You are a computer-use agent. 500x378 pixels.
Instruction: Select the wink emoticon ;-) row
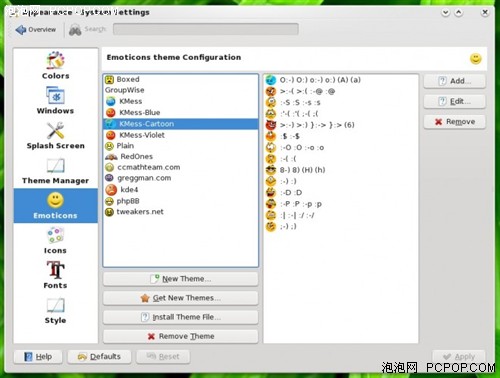(341, 226)
